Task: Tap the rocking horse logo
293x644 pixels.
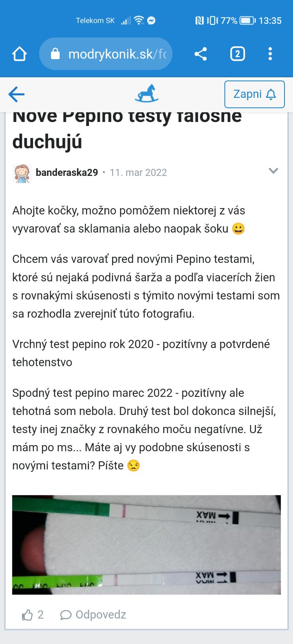Action: tap(146, 93)
